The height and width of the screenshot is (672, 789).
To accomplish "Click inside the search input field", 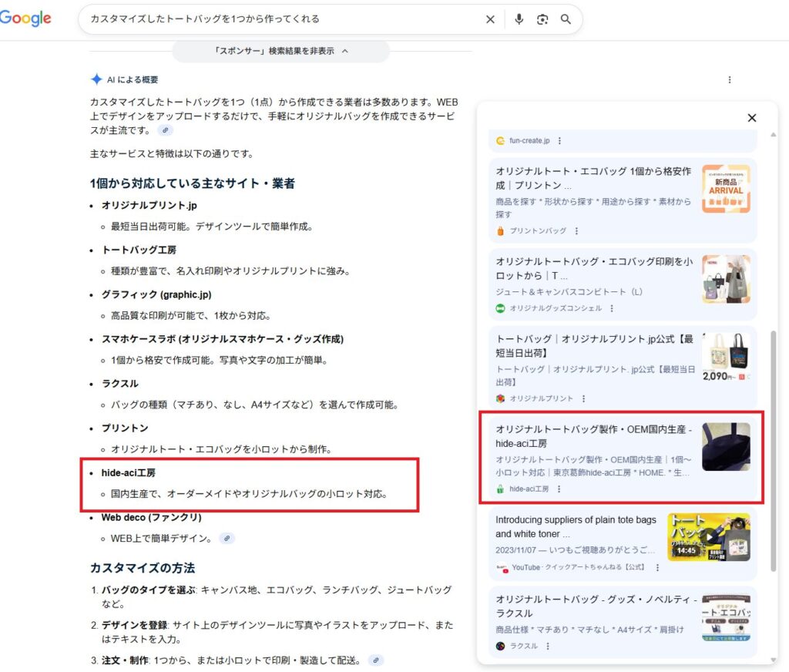I will 270,19.
